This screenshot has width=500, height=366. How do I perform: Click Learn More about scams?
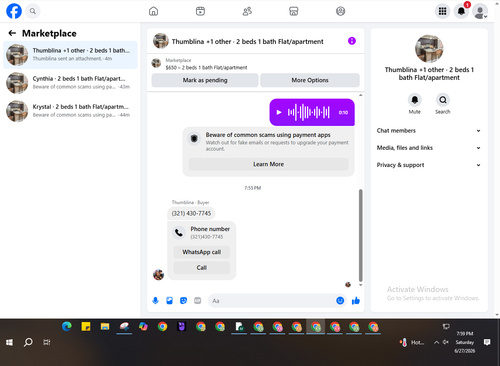[268, 164]
